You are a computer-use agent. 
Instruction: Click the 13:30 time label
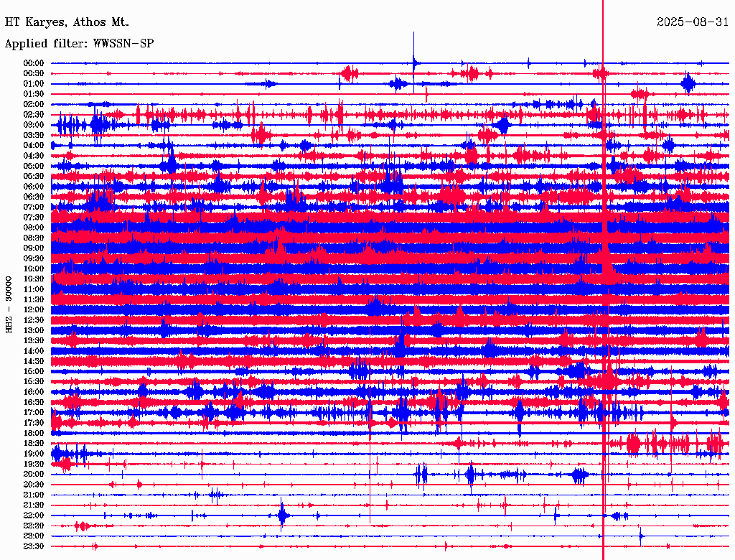pyautogui.click(x=34, y=340)
